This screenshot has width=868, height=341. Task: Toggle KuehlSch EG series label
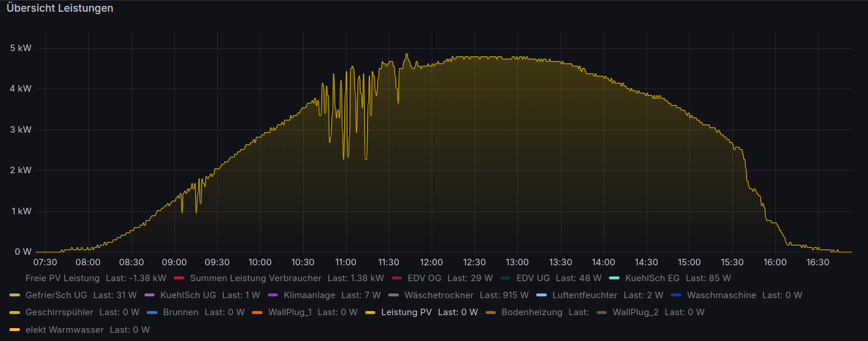652,278
